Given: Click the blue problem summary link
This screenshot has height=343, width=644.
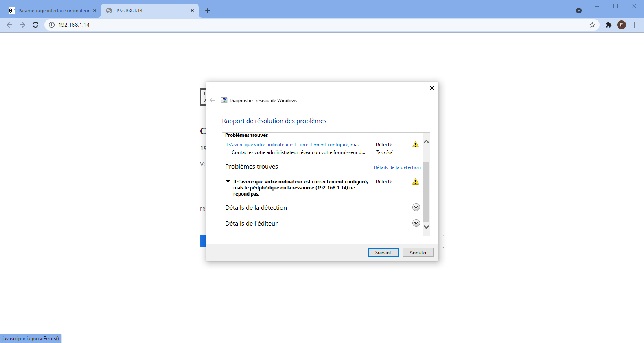Looking at the screenshot, I should pos(291,145).
